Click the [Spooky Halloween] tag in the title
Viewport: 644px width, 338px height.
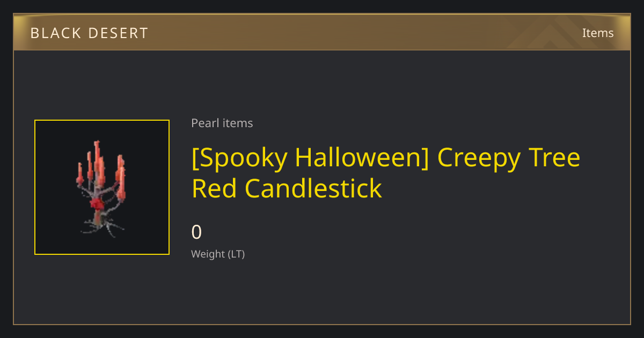310,158
